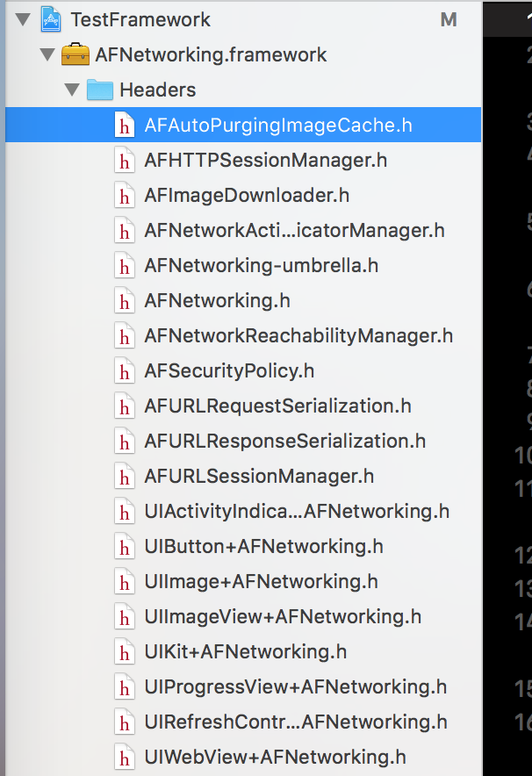Viewport: 532px width, 776px height.
Task: Click the AFNetworking.framework toolbox icon
Action: (x=75, y=54)
